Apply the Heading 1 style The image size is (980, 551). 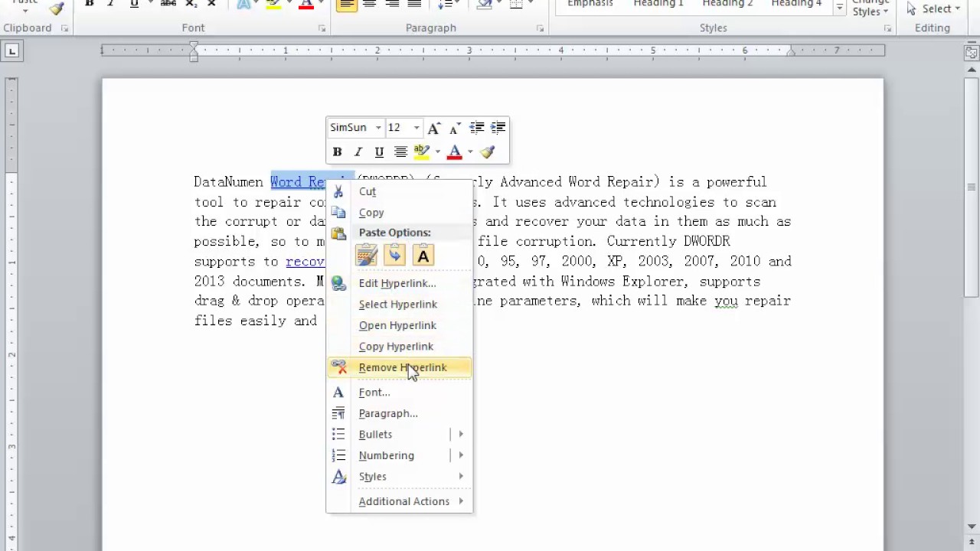(x=658, y=4)
